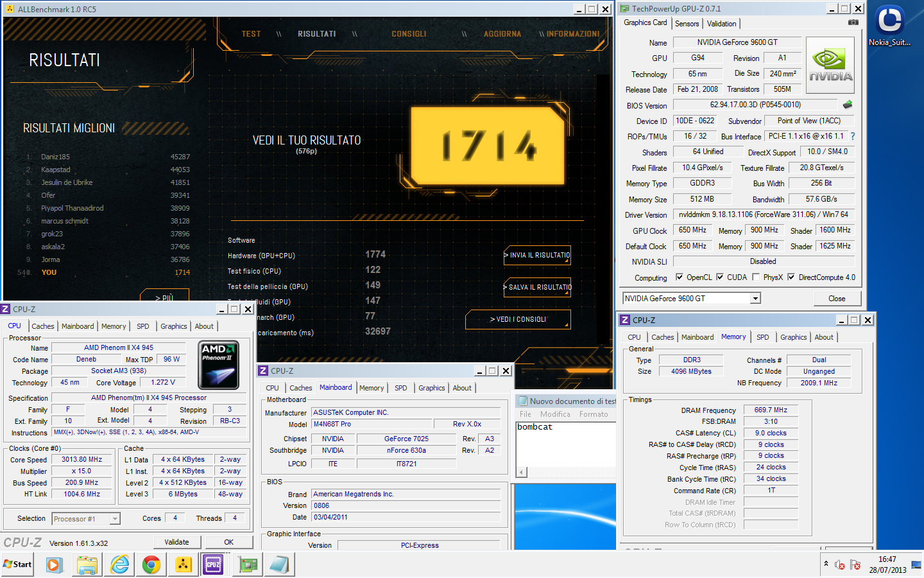Viewport: 924px width, 578px height.
Task: Open Nokia_Suit desktop shortcut
Action: 889,26
